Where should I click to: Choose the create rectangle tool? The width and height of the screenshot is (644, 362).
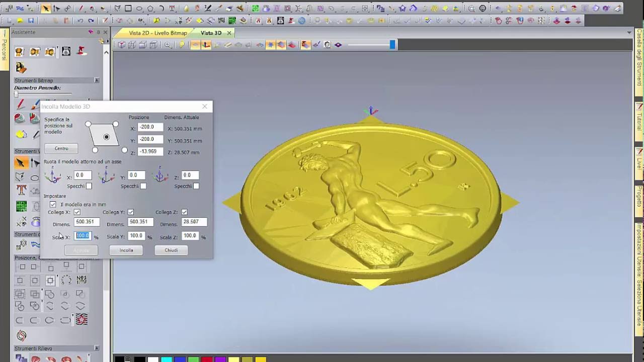(x=128, y=9)
